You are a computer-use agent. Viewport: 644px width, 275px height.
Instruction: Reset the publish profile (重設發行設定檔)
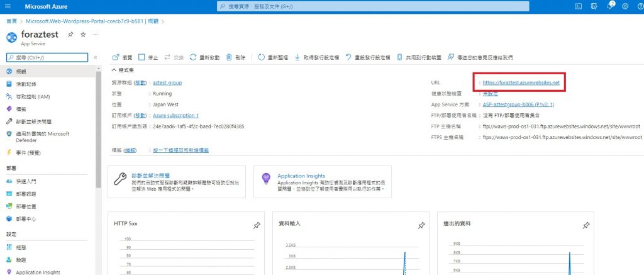(x=367, y=57)
